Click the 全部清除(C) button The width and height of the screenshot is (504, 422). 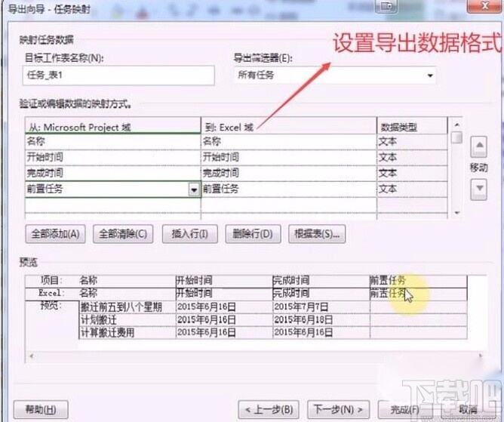point(123,234)
